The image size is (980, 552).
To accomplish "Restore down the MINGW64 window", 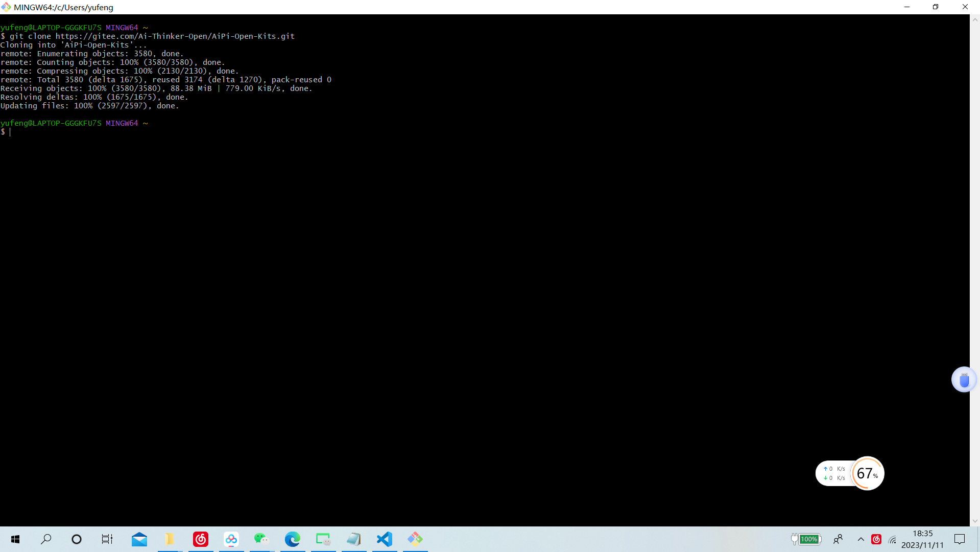I will pos(936,7).
